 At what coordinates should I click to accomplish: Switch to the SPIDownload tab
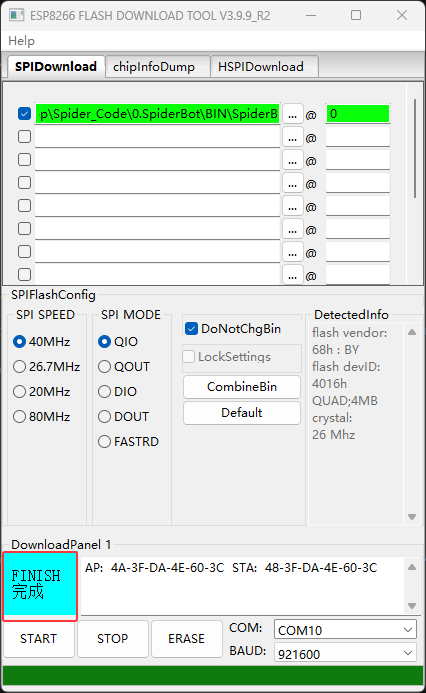click(x=56, y=67)
